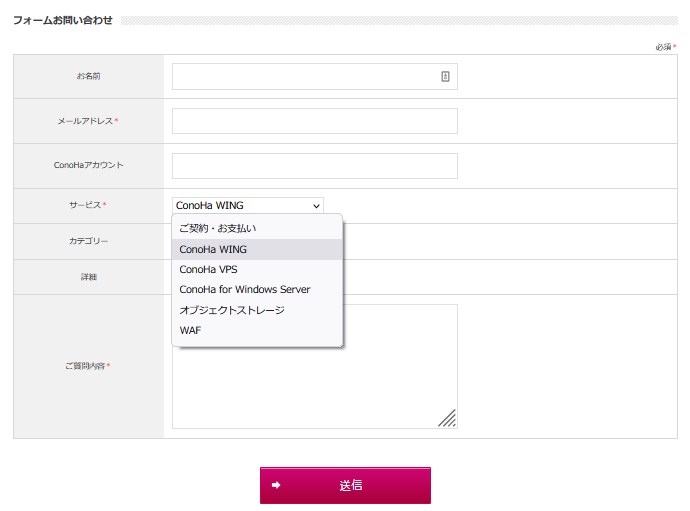Click the ConoHaアカウント input field

315,166
